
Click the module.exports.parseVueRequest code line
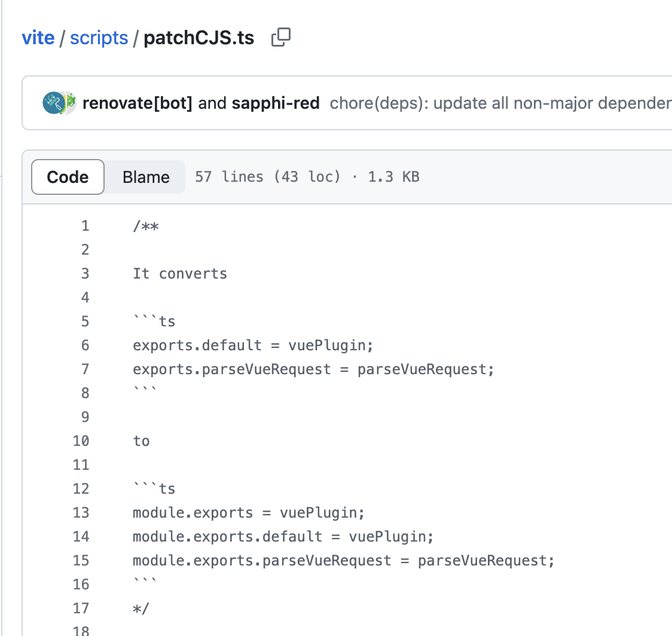344,561
